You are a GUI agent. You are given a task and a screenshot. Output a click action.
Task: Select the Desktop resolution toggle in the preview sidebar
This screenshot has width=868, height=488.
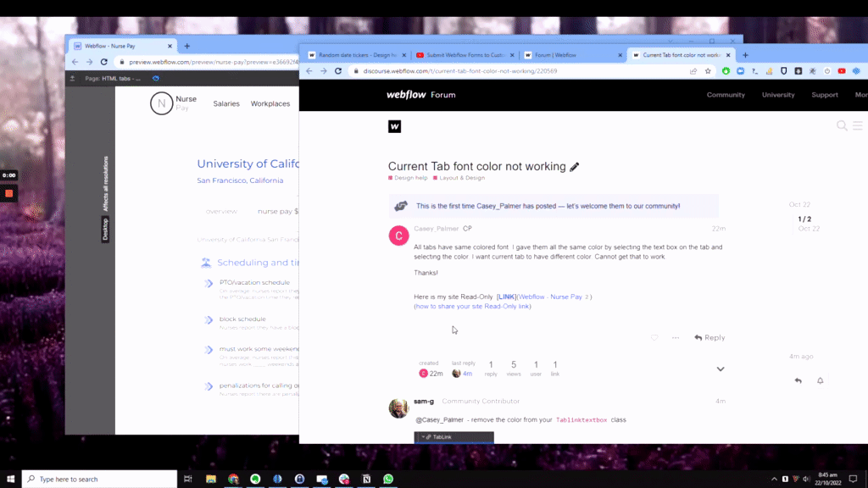(105, 227)
